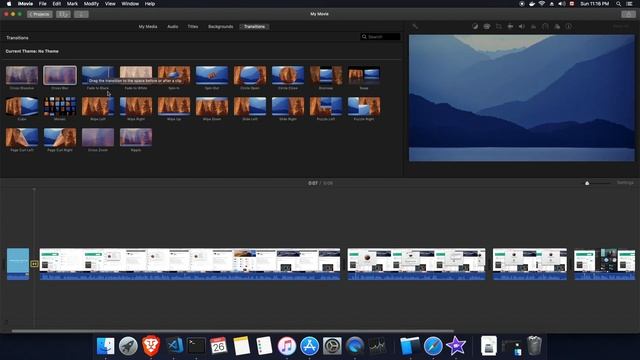This screenshot has width=640, height=360.
Task: Click the Share button in title bar
Action: [x=628, y=14]
